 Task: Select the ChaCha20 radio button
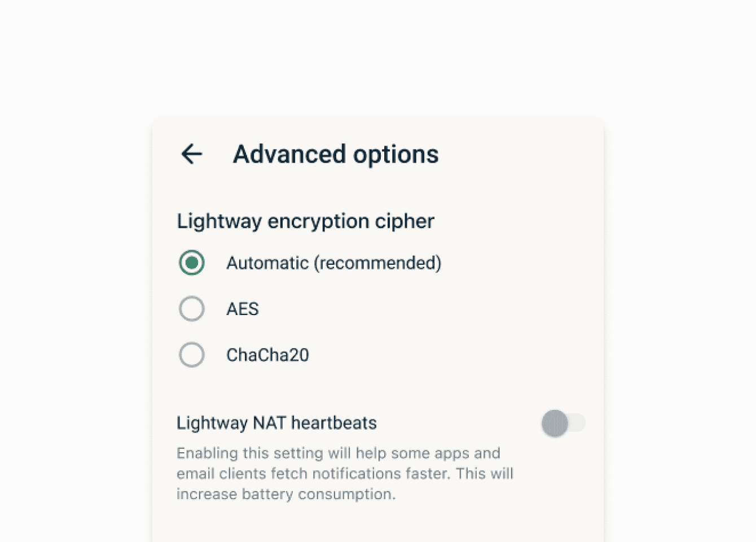click(x=192, y=355)
